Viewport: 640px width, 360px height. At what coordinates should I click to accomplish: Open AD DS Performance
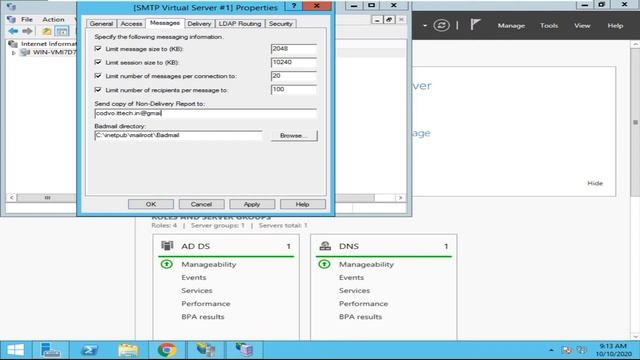206,304
